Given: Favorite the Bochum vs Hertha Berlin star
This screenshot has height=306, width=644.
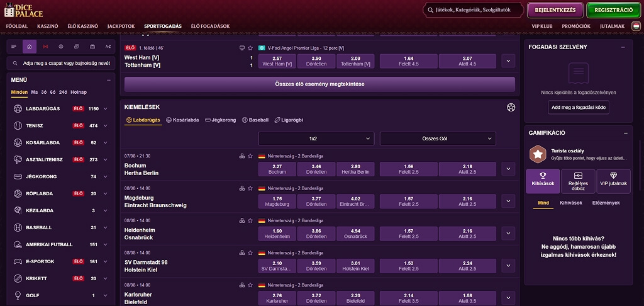Looking at the screenshot, I should [250, 156].
